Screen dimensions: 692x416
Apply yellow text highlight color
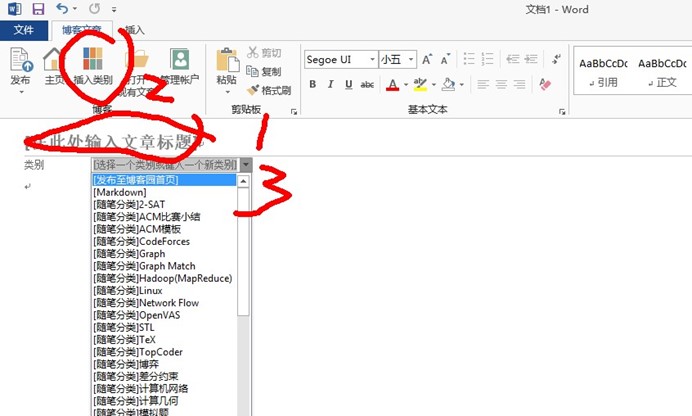point(420,84)
